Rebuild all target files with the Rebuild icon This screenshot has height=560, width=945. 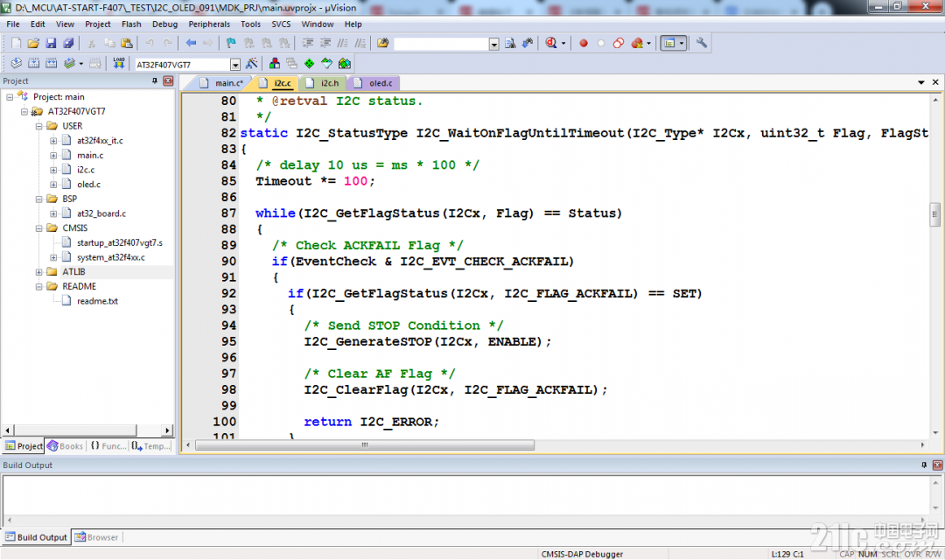coord(52,63)
